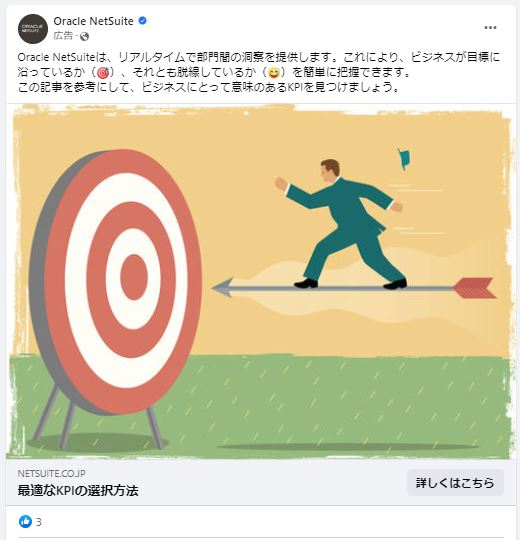Click the 詳しくはこちら button

[x=455, y=483]
